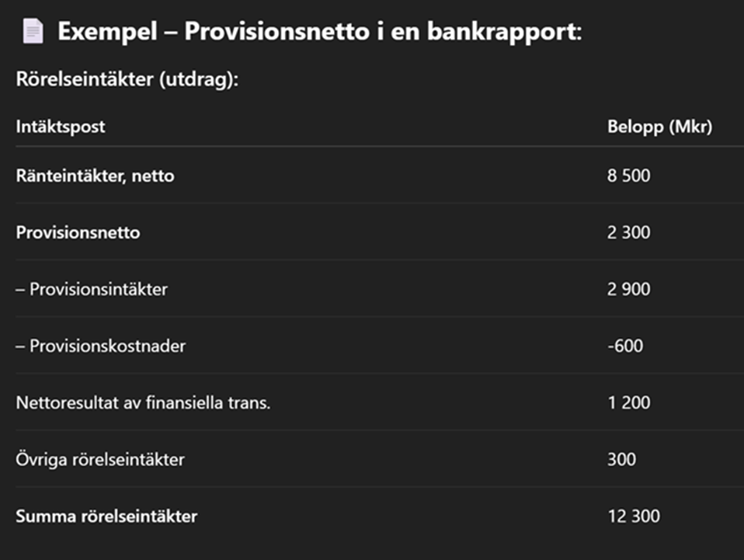744x560 pixels.
Task: Click the 'Rörelseintäkter (utdrag):' subtitle
Action: 127,79
